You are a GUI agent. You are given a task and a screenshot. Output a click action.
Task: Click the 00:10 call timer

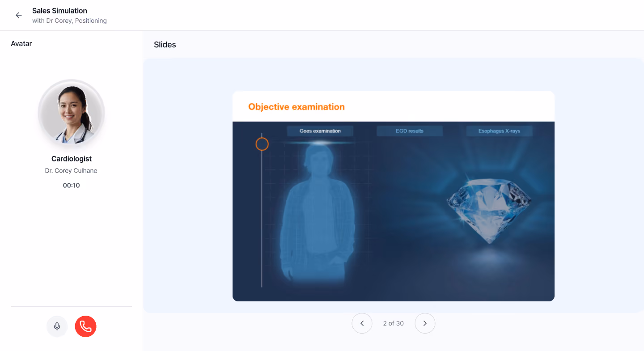tap(72, 185)
